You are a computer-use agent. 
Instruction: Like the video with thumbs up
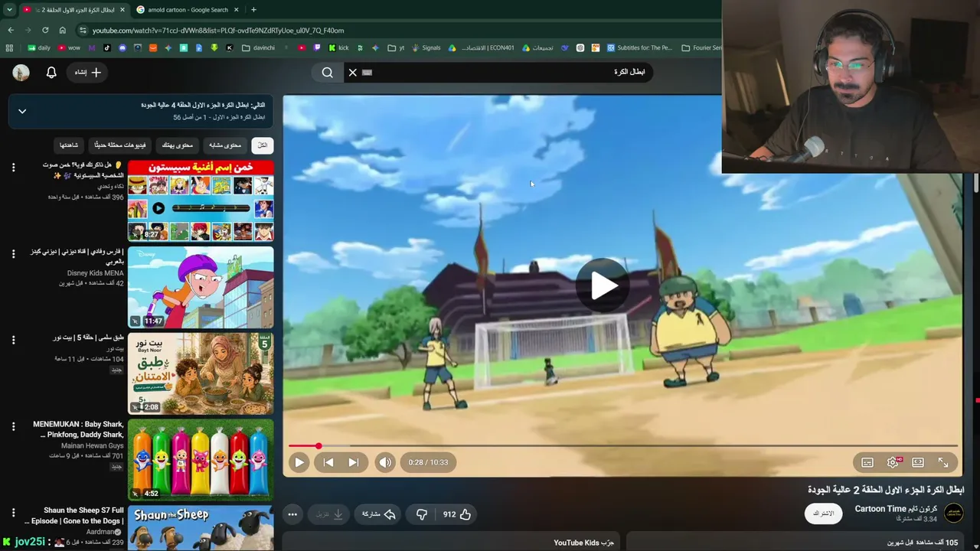tap(457, 514)
